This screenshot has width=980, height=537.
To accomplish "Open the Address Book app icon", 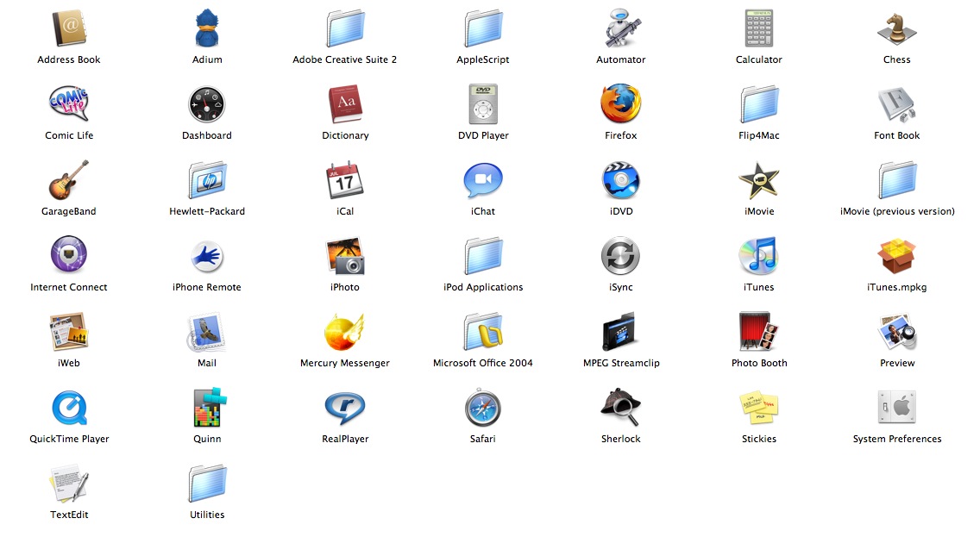I will pos(69,28).
